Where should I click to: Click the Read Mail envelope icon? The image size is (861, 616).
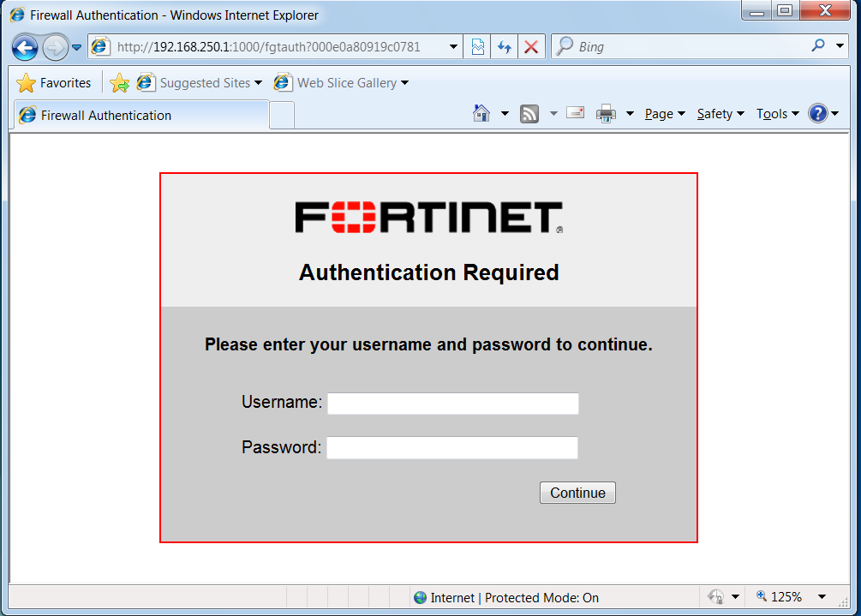coord(575,113)
